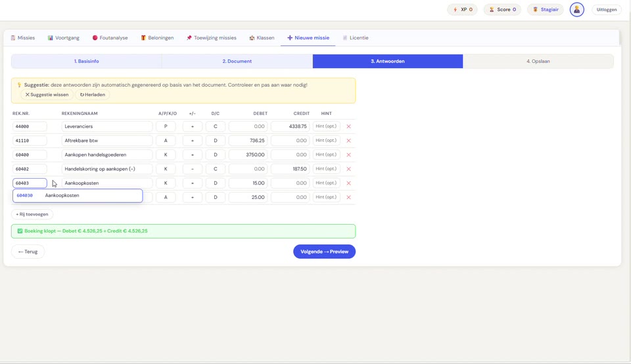Open D/C selector of Aankopen handelsgoederen row
This screenshot has height=364, width=631.
point(216,155)
